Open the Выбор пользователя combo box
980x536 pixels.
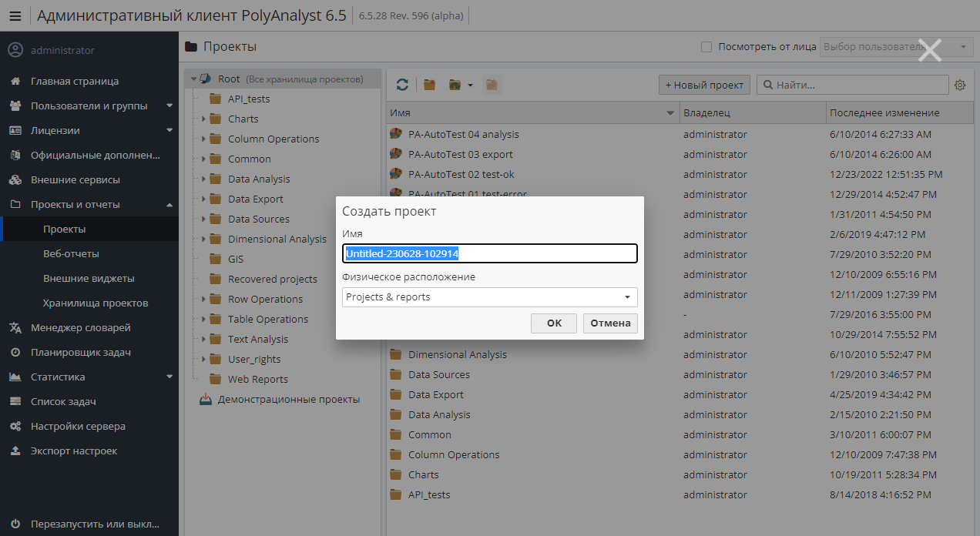[897, 47]
